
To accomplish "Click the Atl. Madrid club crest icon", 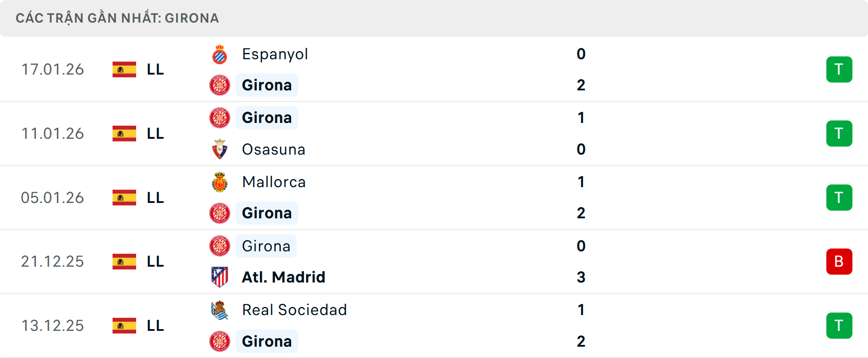I will click(x=220, y=277).
